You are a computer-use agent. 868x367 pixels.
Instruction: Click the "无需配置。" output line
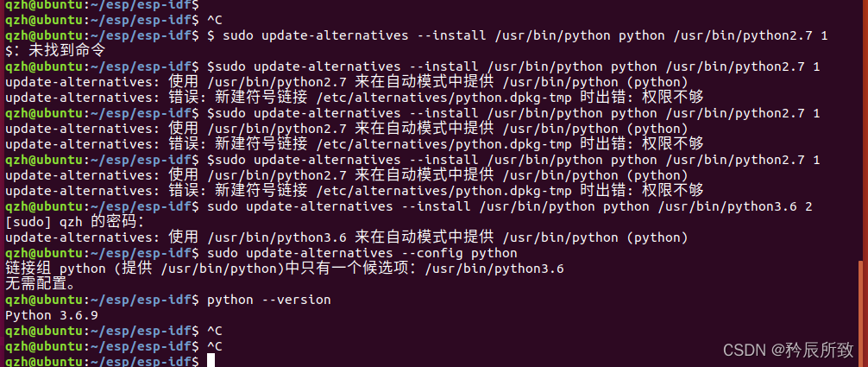(41, 283)
